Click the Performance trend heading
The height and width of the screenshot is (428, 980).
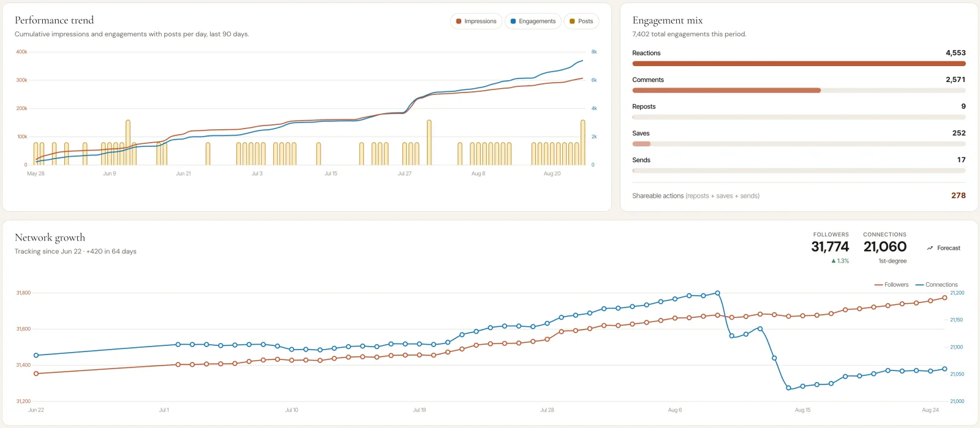pos(55,20)
